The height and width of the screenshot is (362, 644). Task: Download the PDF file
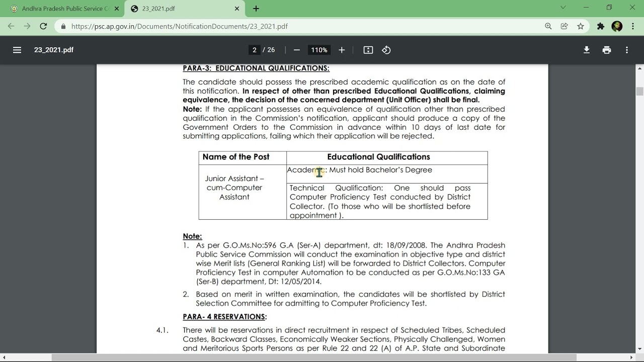click(587, 50)
